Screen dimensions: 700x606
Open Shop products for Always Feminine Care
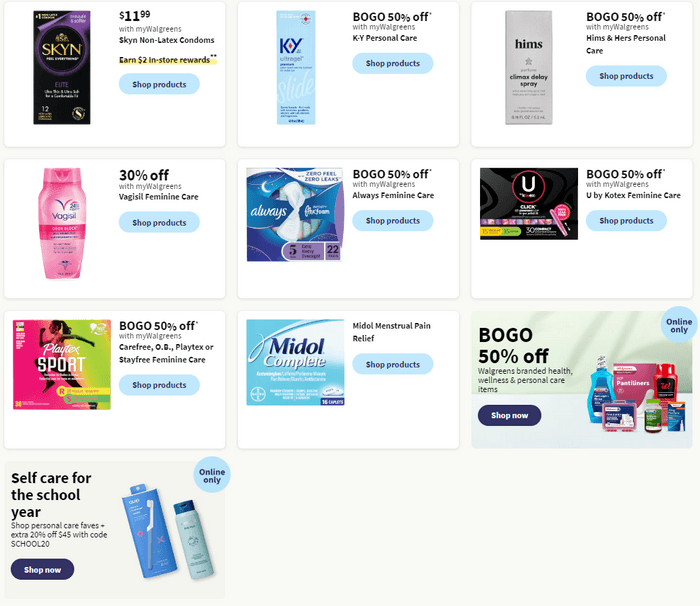[x=392, y=220]
